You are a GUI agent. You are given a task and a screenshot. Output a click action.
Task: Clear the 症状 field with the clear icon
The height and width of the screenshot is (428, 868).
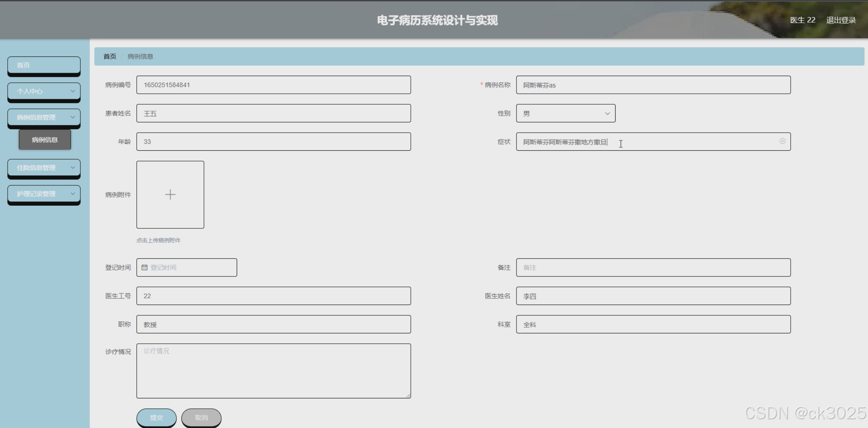[782, 141]
